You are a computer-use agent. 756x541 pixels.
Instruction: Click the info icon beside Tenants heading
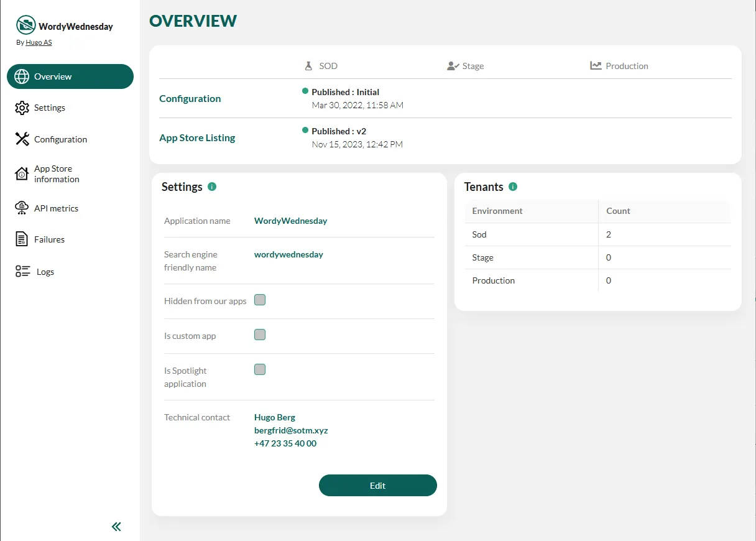tap(513, 187)
